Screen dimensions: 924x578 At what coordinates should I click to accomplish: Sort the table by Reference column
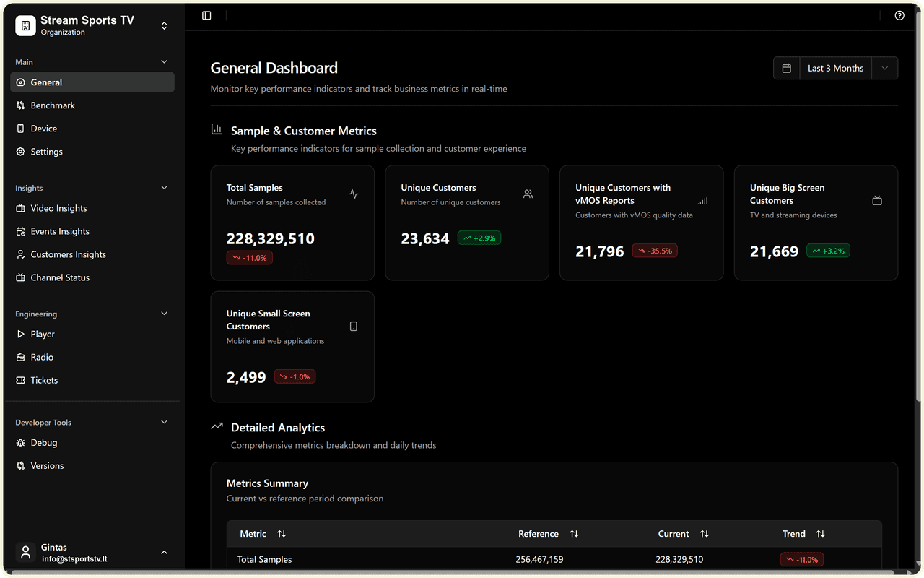pos(574,534)
